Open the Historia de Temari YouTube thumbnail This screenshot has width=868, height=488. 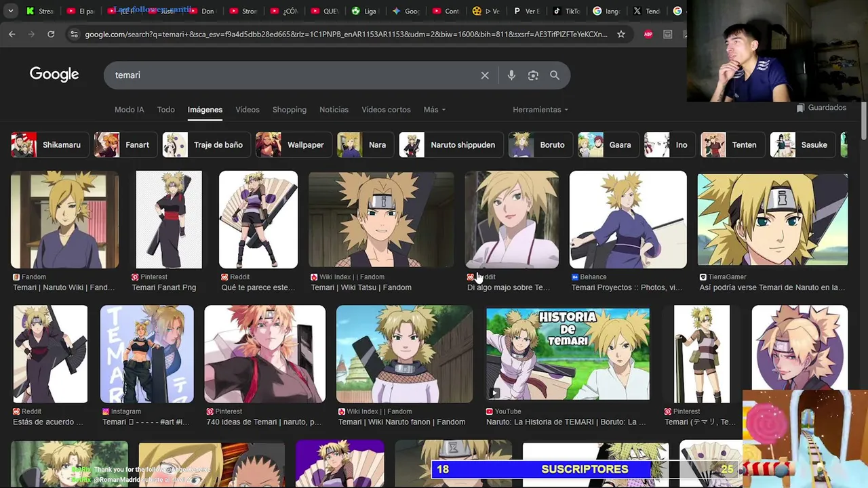568,354
